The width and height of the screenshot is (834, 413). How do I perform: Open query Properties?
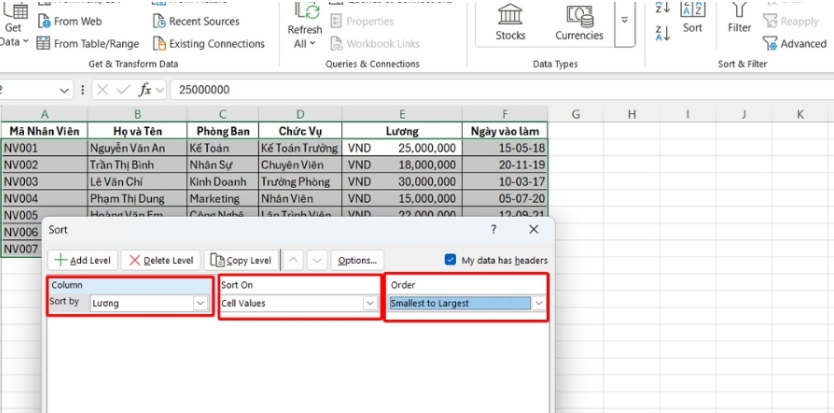pos(362,21)
